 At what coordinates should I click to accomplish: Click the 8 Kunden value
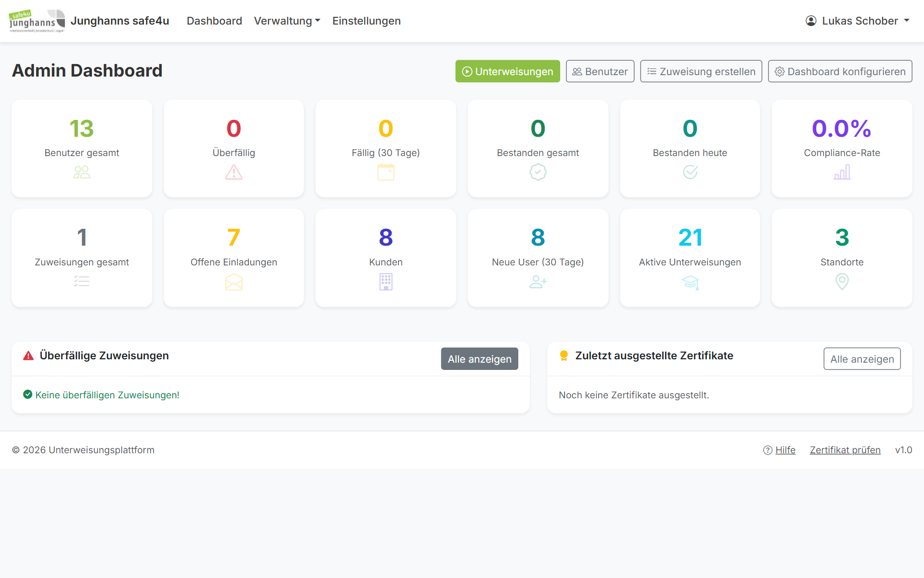(386, 237)
